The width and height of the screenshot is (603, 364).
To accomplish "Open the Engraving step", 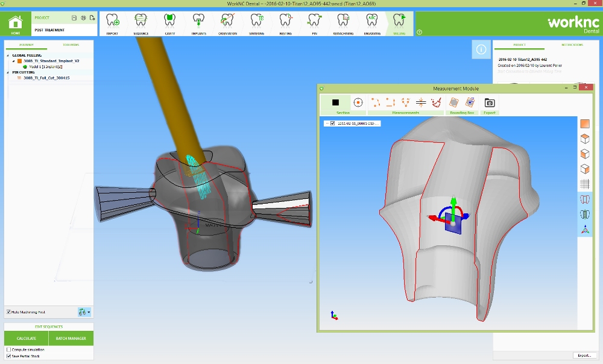I will tap(372, 20).
